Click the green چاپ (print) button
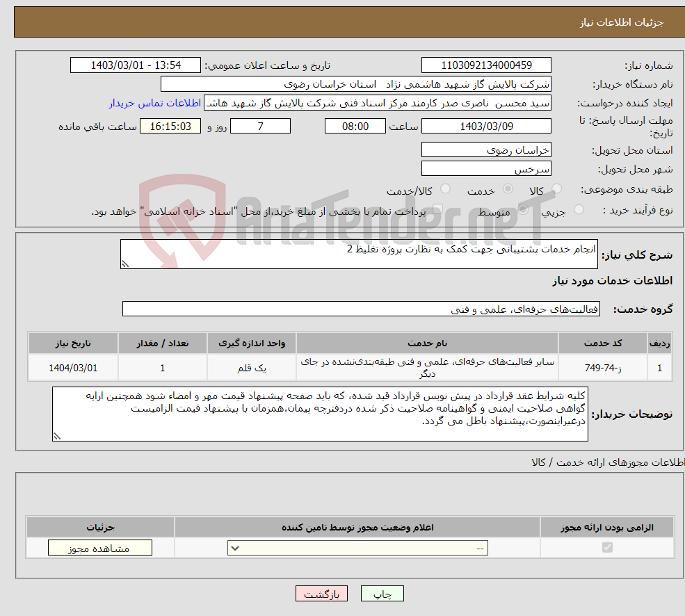 point(382,594)
